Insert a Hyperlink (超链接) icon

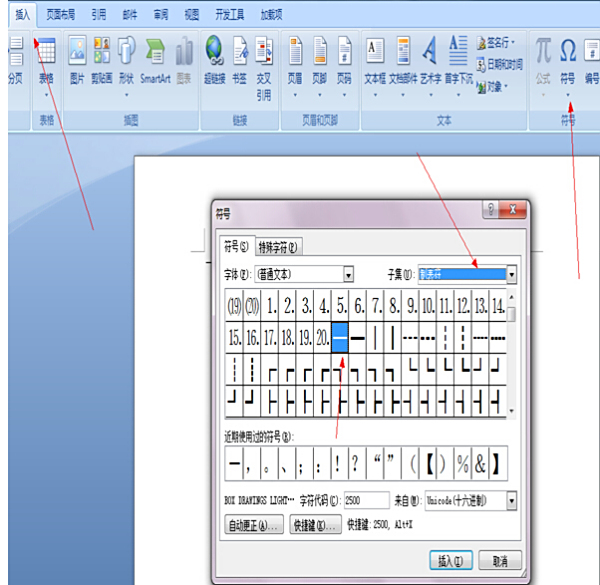point(214,50)
